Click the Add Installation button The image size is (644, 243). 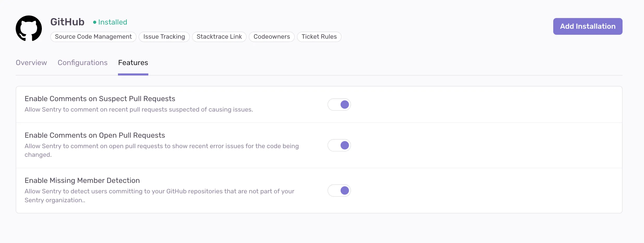587,26
